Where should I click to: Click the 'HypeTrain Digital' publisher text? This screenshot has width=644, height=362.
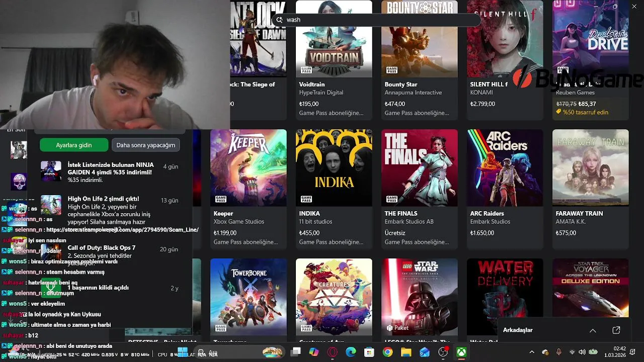(x=321, y=93)
